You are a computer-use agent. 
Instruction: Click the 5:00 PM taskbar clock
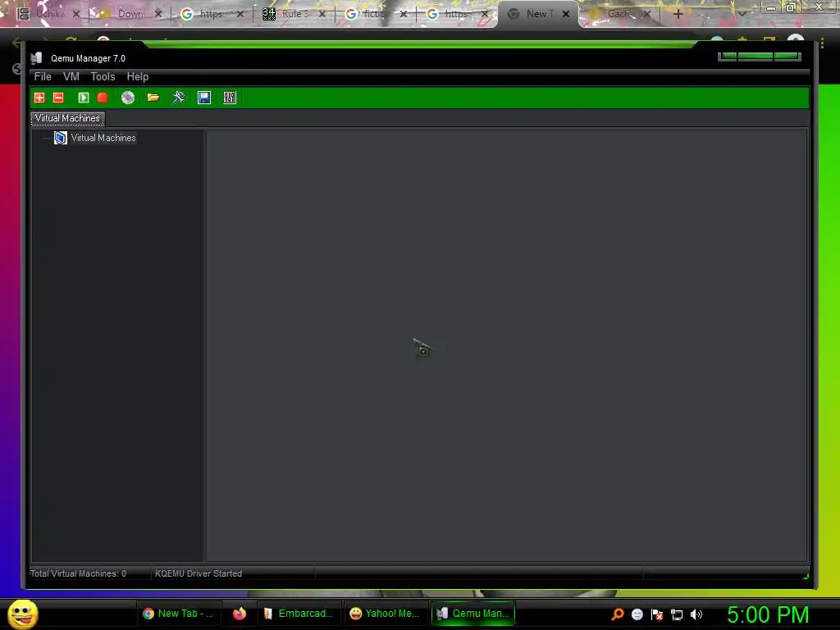(x=768, y=614)
